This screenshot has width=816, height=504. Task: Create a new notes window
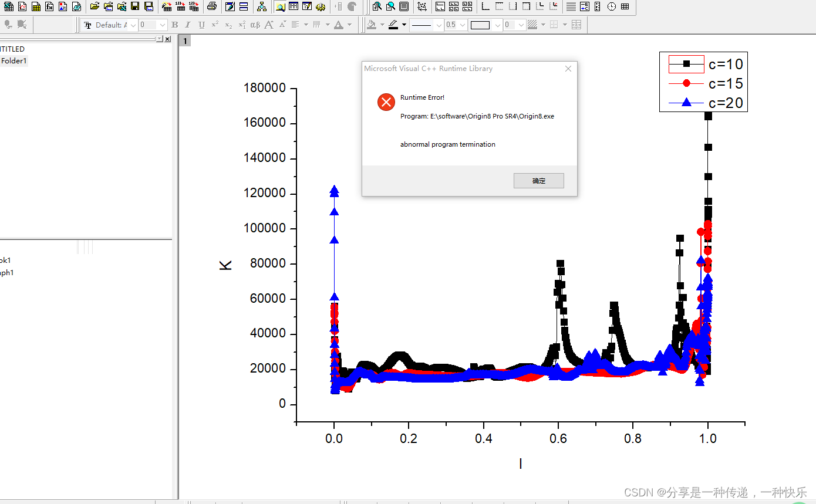76,6
